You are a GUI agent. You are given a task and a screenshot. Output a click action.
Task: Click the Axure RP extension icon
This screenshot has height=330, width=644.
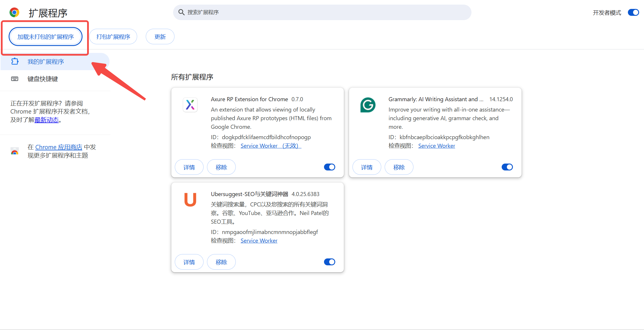[190, 105]
